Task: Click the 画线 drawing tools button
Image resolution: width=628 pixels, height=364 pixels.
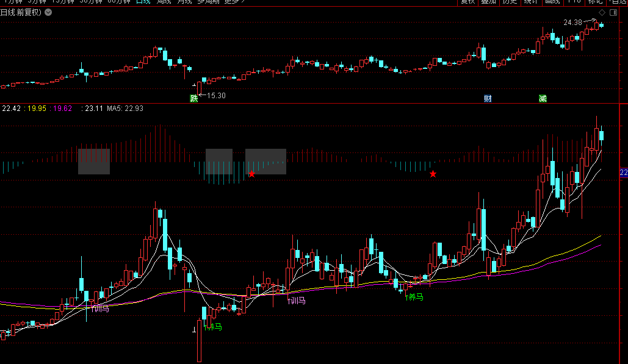Action: [x=552, y=2]
